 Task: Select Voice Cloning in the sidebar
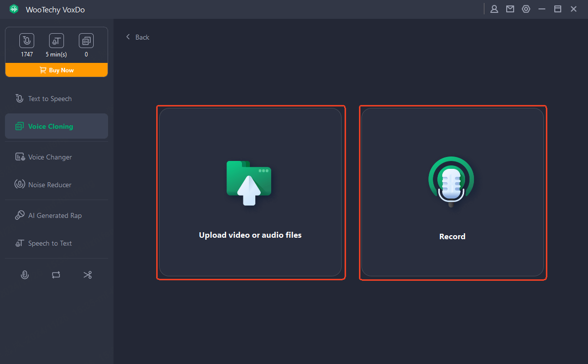coord(50,126)
